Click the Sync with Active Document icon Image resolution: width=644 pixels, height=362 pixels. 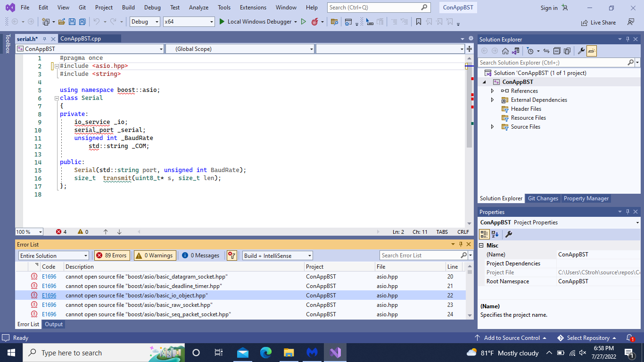(546, 51)
